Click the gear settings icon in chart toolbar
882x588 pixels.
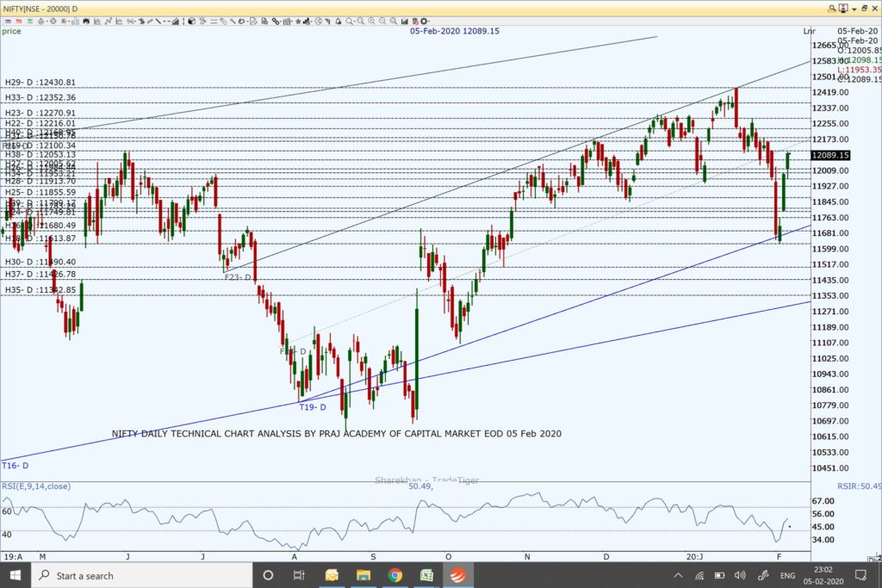[424, 22]
